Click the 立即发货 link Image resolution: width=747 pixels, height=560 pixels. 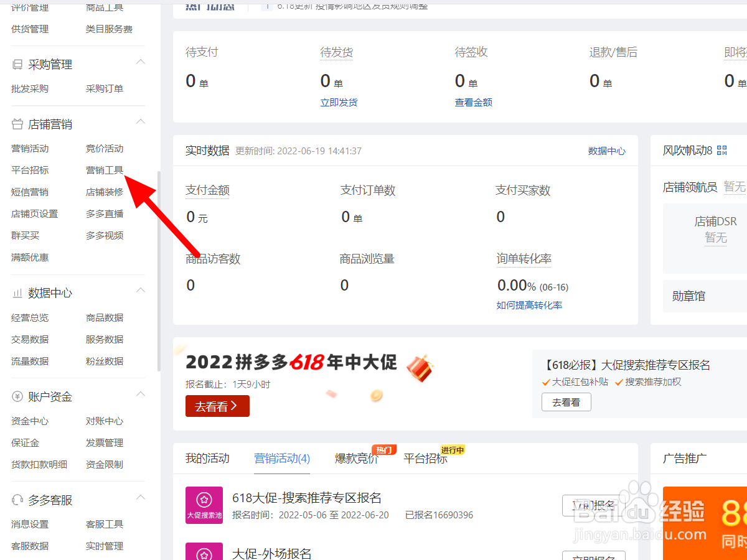point(339,103)
